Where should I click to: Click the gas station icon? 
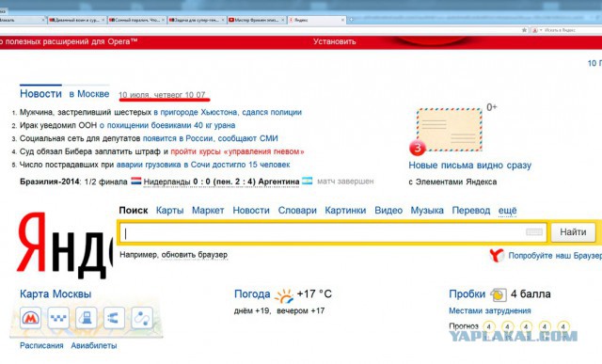(x=86, y=318)
